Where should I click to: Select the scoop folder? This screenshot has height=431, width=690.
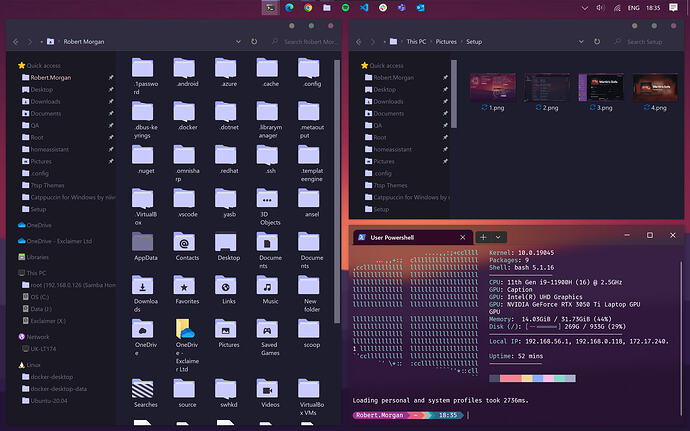coord(309,334)
